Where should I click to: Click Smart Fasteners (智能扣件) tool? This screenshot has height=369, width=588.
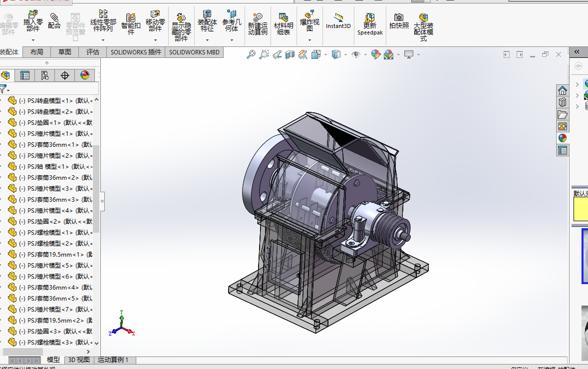[130, 24]
